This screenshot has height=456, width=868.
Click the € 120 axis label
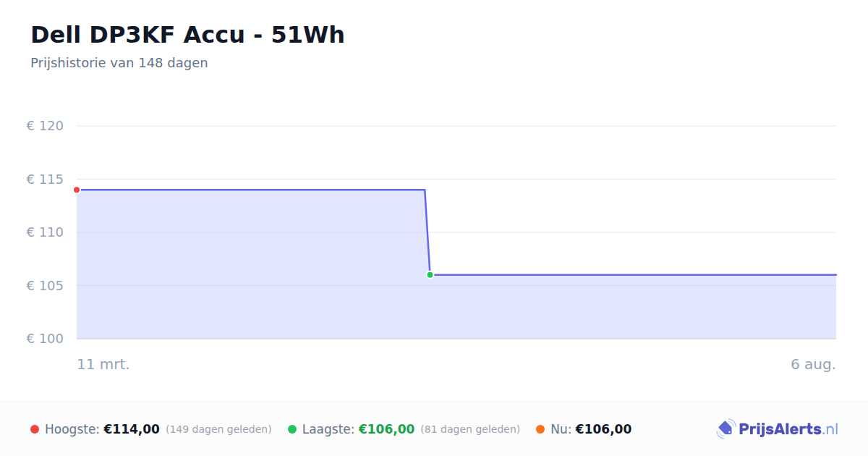[x=45, y=126]
